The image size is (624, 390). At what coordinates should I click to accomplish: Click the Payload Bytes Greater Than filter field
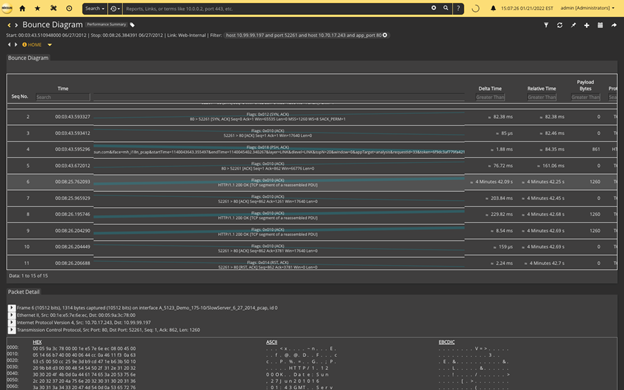point(585,97)
